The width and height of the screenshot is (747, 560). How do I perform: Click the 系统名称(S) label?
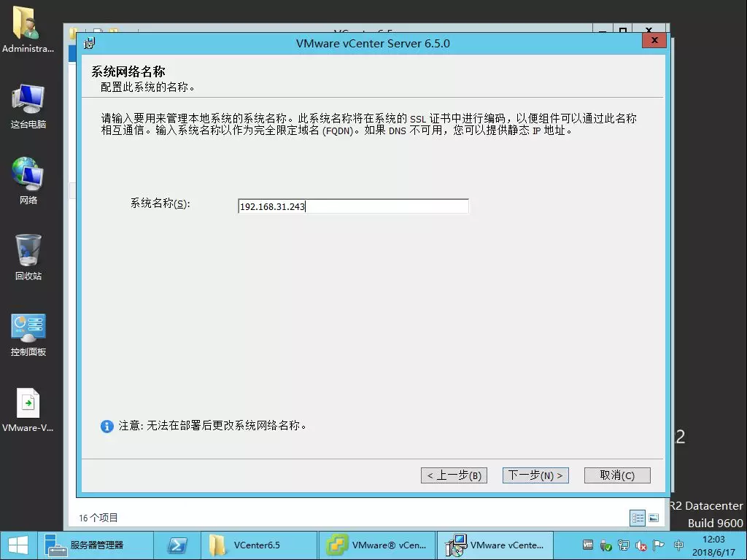[160, 204]
